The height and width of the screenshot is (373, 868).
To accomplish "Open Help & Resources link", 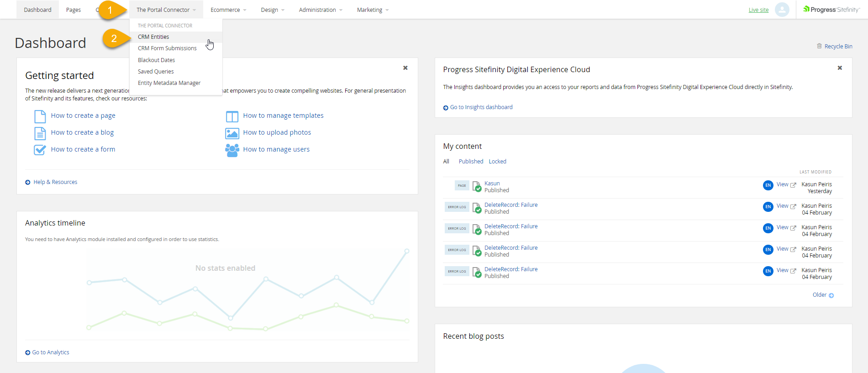I will pos(55,182).
